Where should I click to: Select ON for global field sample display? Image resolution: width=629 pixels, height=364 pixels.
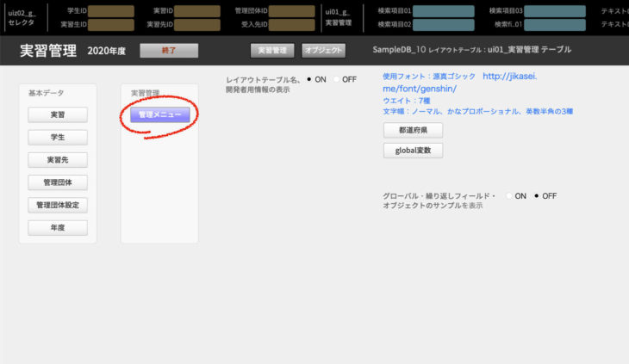[509, 196]
